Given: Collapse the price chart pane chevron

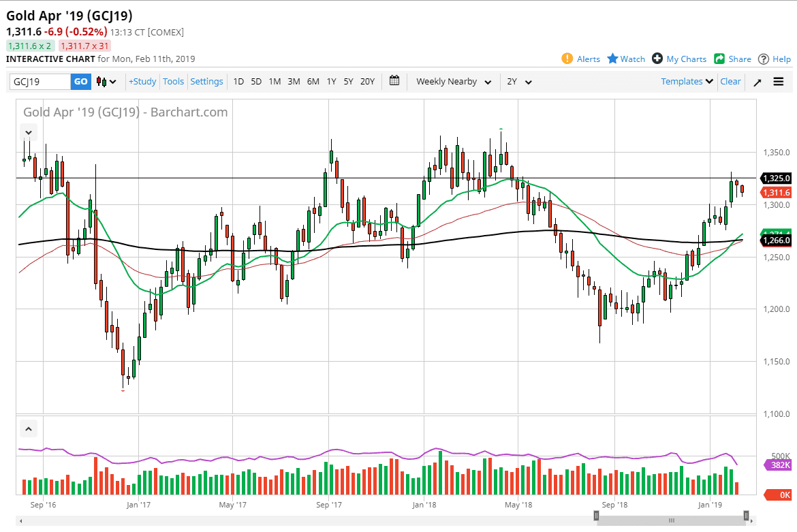Looking at the screenshot, I should (x=29, y=132).
